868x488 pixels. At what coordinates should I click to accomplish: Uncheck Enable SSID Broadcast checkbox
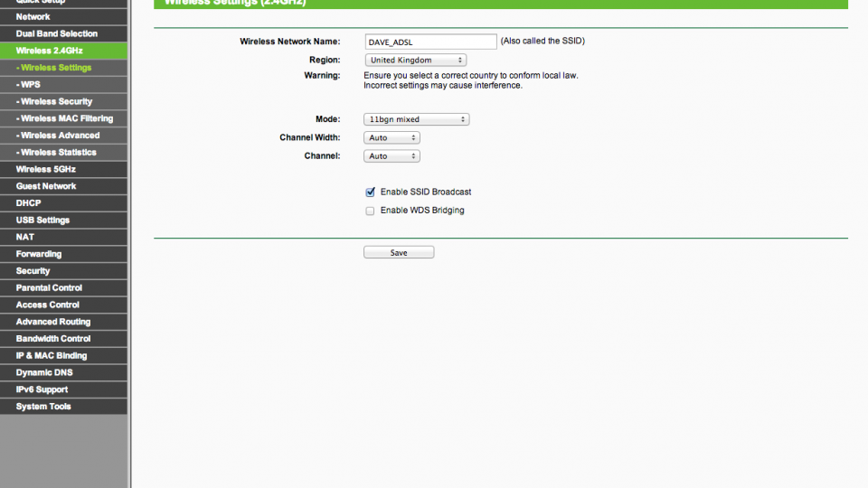[x=370, y=192]
